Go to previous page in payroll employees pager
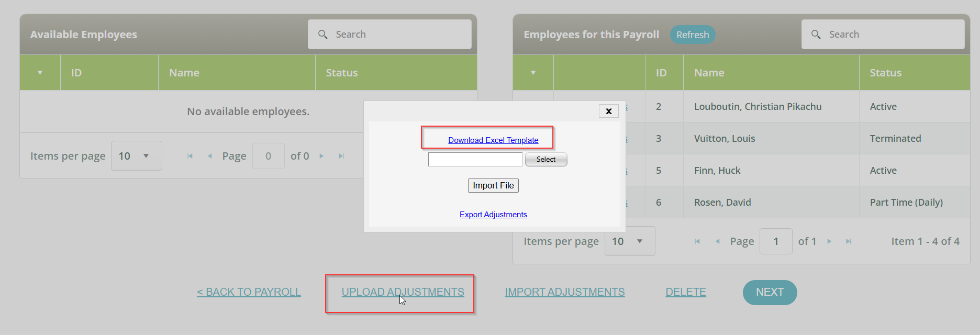 tap(718, 241)
